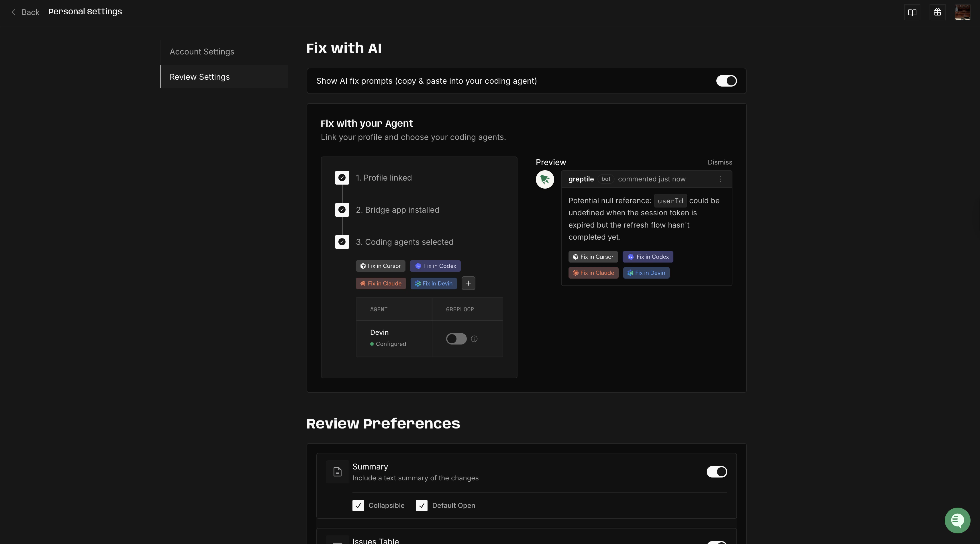This screenshot has height=544, width=980.
Task: Open the docs book icon
Action: click(x=912, y=13)
